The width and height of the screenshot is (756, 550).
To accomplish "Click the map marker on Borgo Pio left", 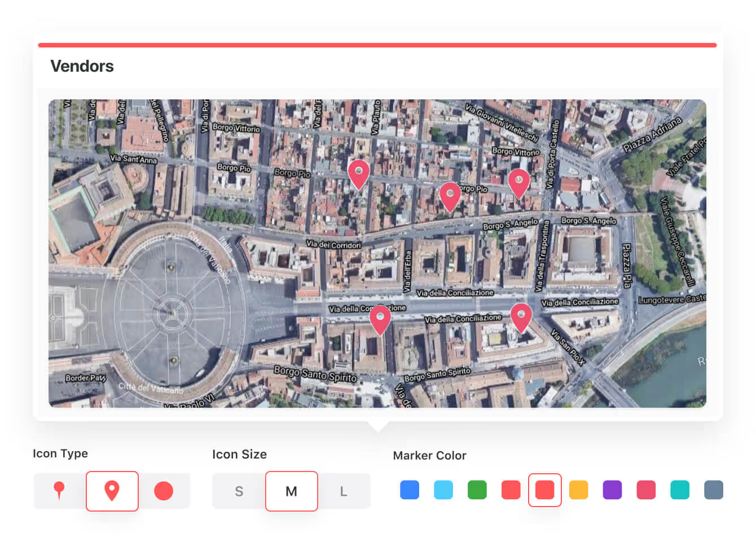I will [x=358, y=173].
